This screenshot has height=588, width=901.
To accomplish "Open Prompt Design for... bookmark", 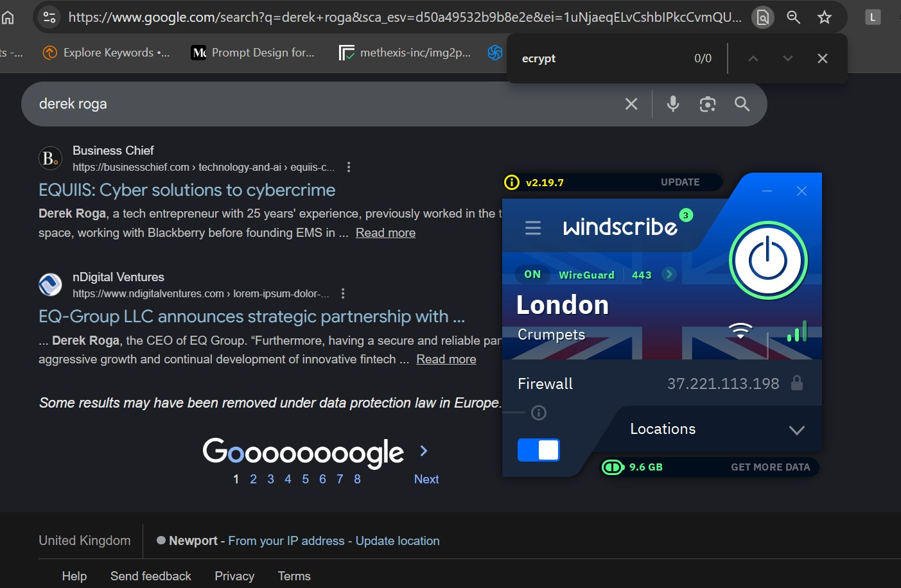I will point(253,53).
